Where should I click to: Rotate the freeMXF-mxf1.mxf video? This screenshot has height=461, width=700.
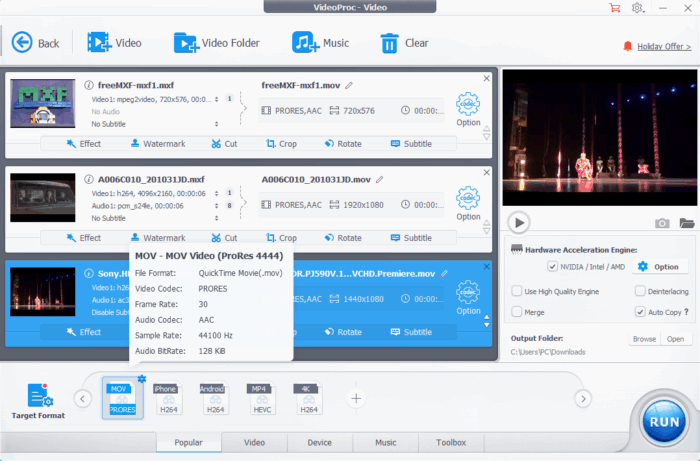coord(343,144)
